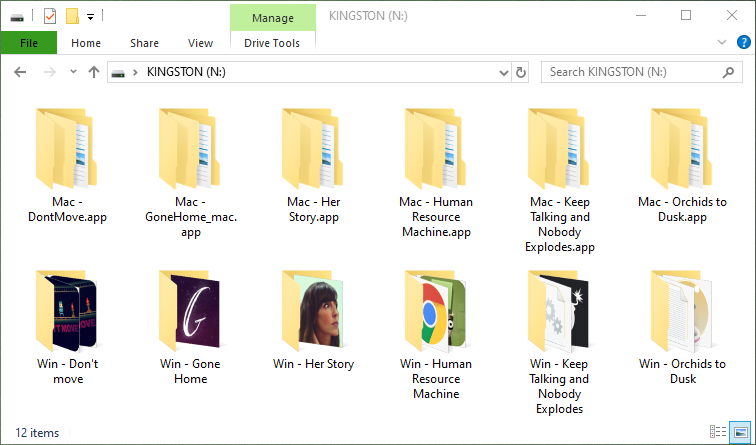Select the Win - Keep Talking and Nobody Explodes folder icon

558,311
